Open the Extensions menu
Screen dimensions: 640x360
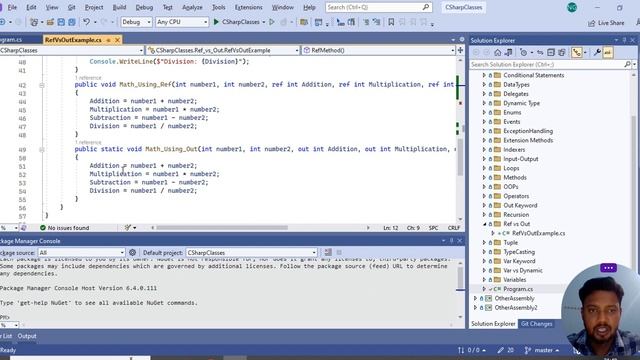(249, 7)
